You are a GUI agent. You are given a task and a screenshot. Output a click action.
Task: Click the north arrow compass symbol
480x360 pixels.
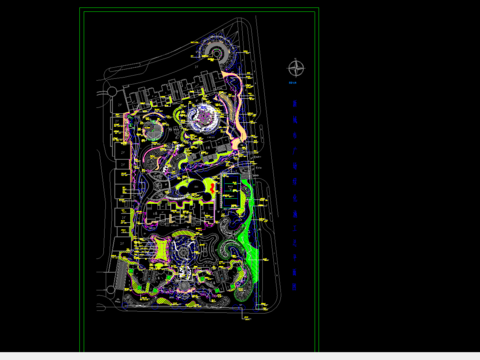(x=296, y=68)
